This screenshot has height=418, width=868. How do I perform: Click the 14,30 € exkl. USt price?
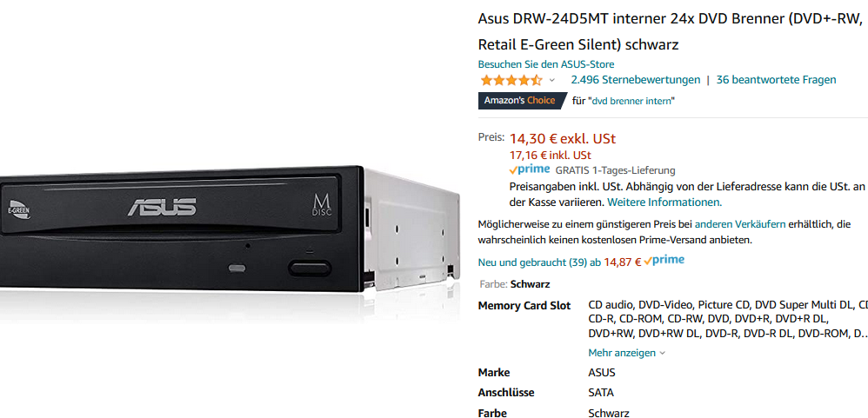click(563, 138)
